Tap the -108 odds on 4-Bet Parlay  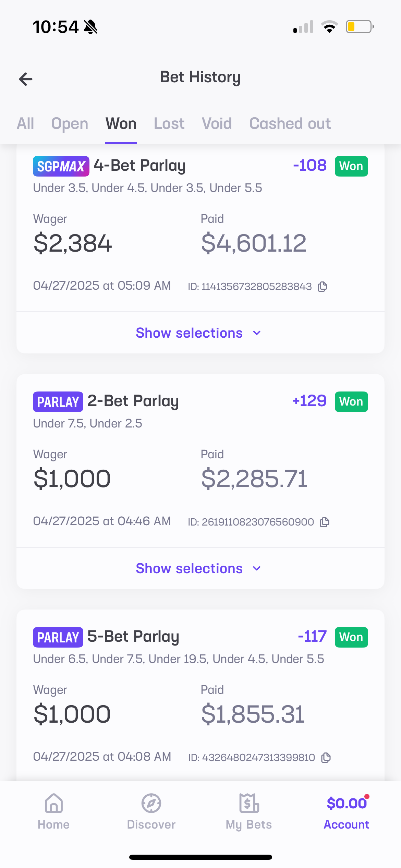click(x=310, y=166)
